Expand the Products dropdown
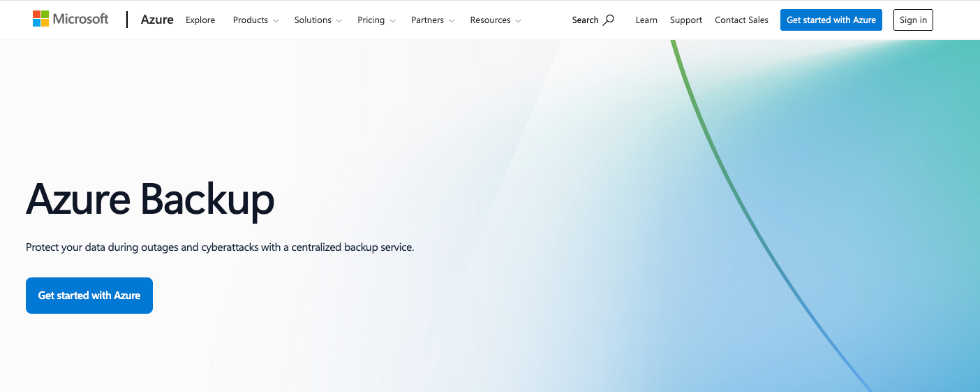 tap(255, 20)
